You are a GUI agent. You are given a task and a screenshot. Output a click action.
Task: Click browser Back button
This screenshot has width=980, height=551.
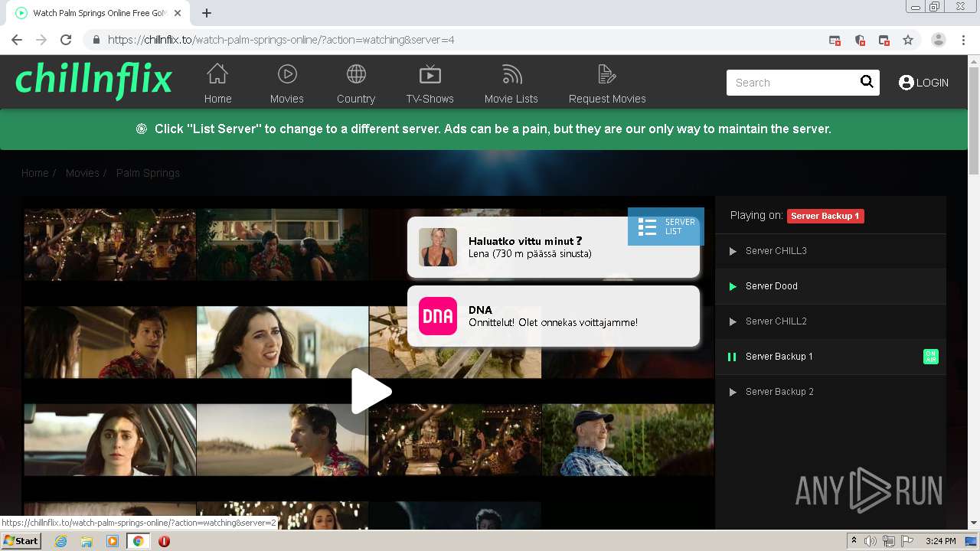click(17, 40)
